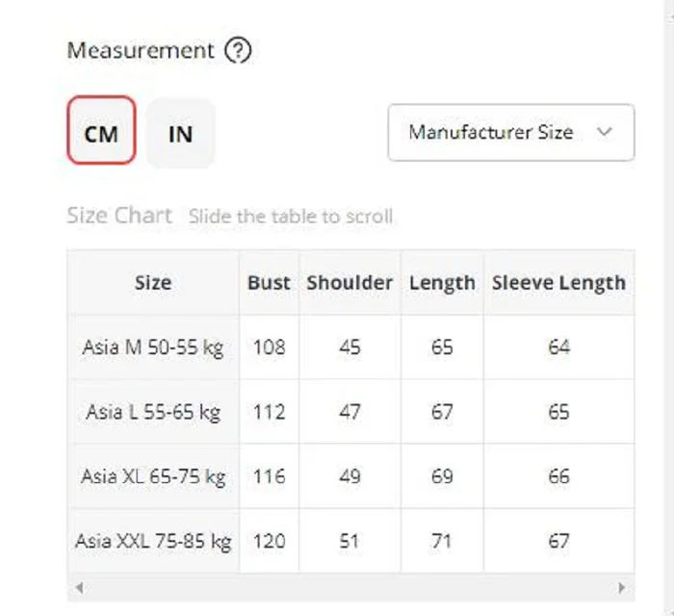Viewport: 674px width, 616px height.
Task: Click the Measurement help question mark icon
Action: click(237, 51)
